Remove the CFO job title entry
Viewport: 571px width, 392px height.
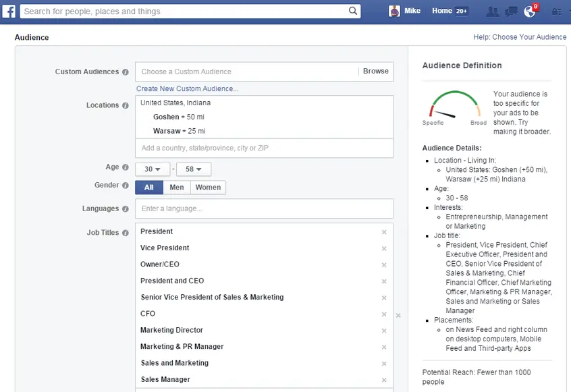(x=384, y=314)
